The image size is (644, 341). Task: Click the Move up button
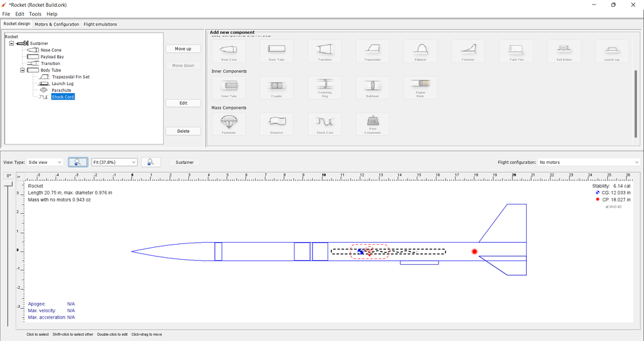point(183,49)
